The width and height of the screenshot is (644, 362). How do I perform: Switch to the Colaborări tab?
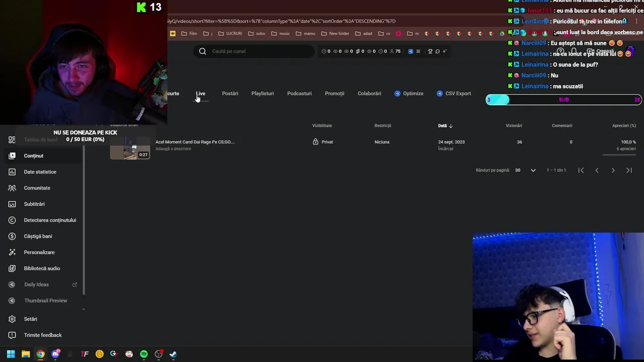[x=369, y=94]
